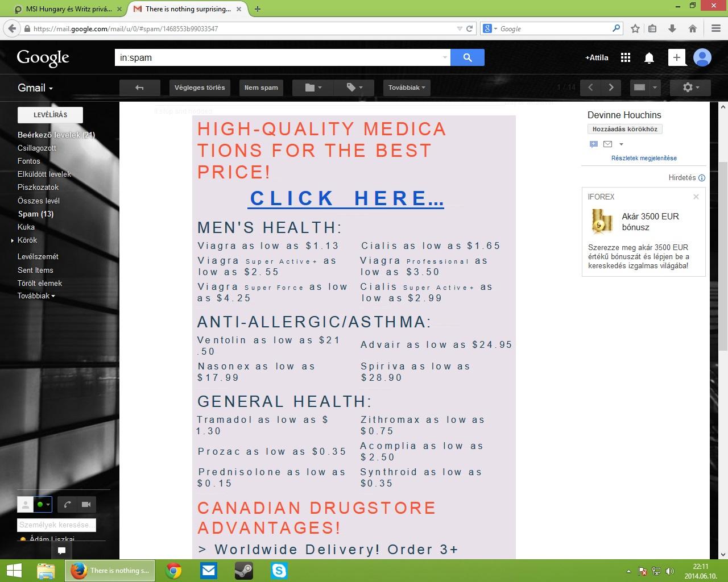Click Részletek megjelenítése link
728x582 pixels.
click(x=644, y=158)
